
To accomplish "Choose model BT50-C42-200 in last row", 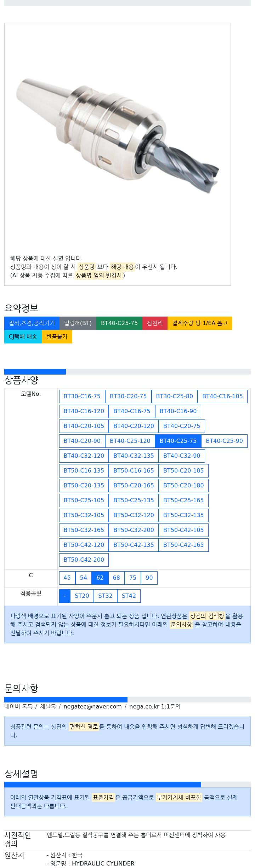I will tap(84, 560).
